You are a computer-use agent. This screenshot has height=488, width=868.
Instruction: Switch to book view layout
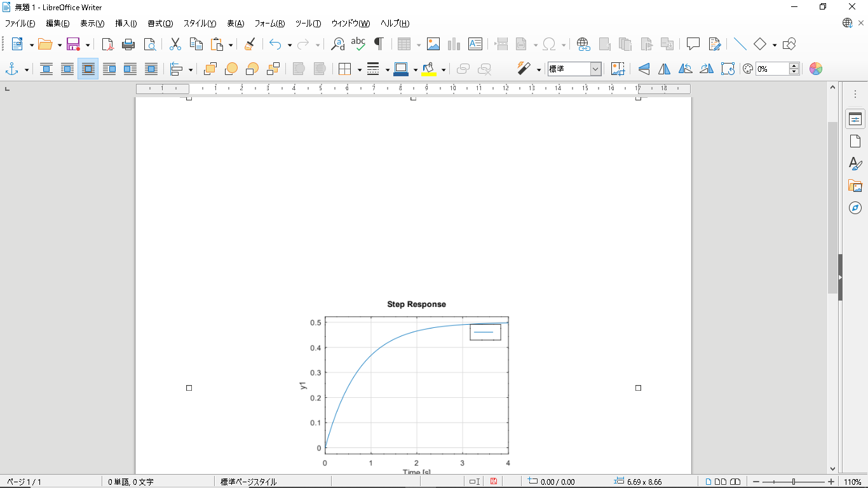point(735,482)
